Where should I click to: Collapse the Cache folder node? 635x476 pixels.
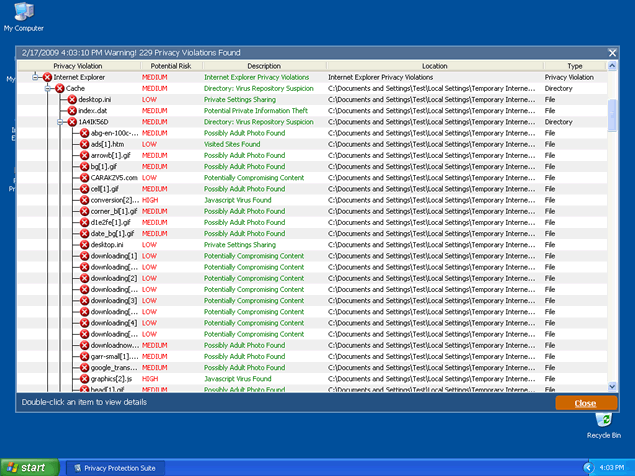(47, 88)
